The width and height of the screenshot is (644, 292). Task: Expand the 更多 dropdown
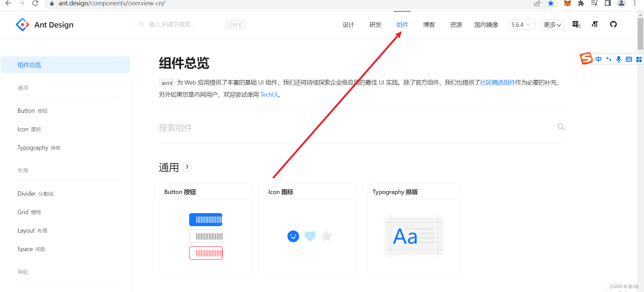552,25
